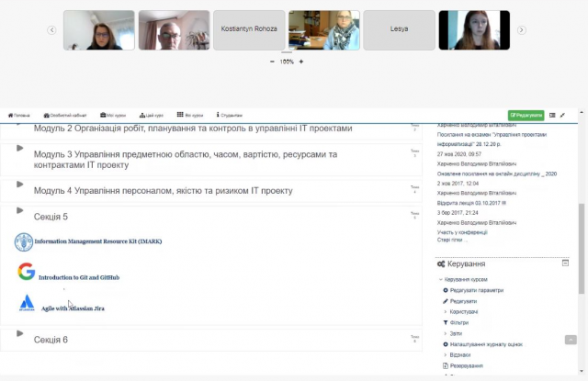Toggle sidebar blocks panel icon
The image size is (588, 381).
552,115
